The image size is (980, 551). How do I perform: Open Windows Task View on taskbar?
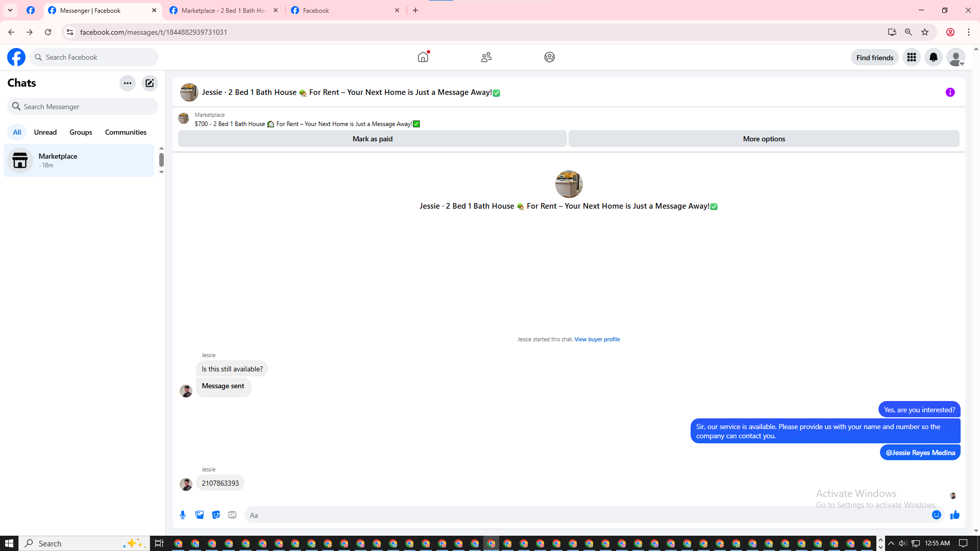(x=159, y=543)
